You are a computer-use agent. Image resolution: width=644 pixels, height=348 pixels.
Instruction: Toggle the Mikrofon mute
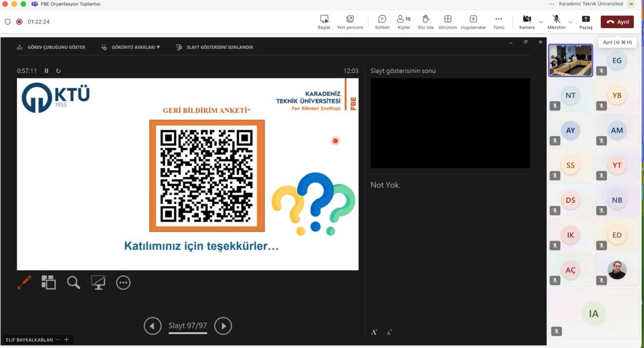(556, 22)
